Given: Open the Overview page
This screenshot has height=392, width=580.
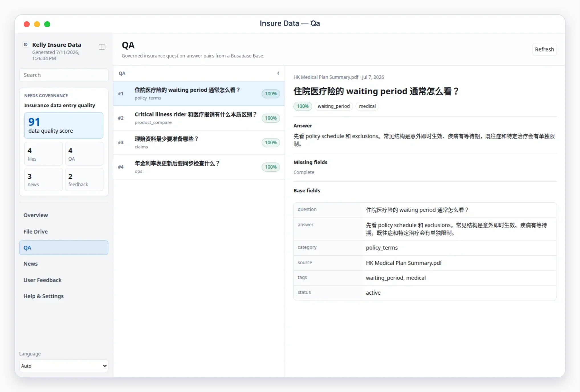Looking at the screenshot, I should [x=64, y=215].
